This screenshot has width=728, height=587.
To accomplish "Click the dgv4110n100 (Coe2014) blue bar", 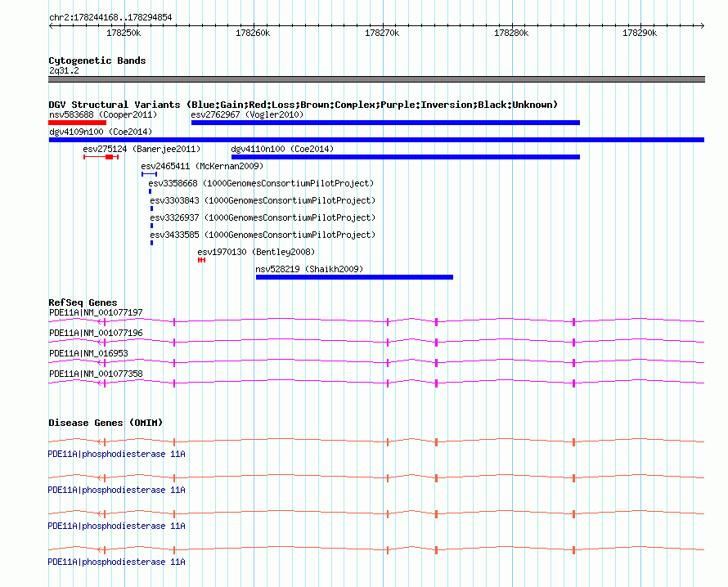I will (x=405, y=157).
